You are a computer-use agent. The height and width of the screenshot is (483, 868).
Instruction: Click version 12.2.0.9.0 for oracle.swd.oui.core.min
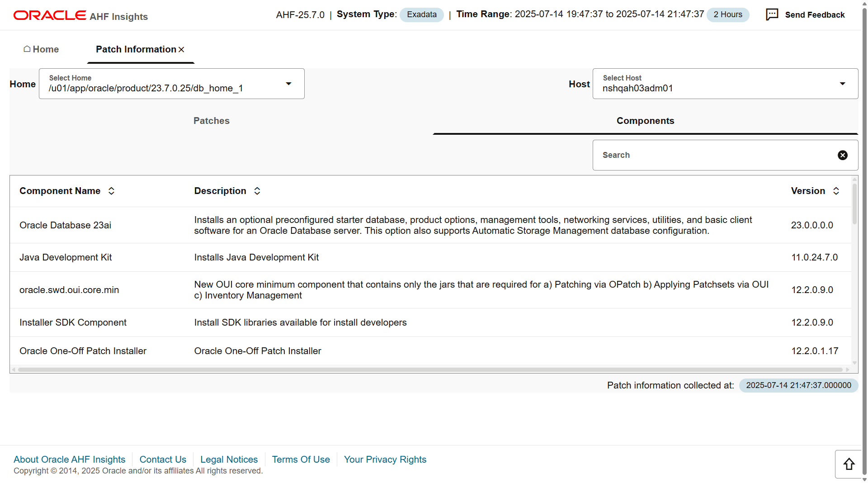click(x=812, y=290)
